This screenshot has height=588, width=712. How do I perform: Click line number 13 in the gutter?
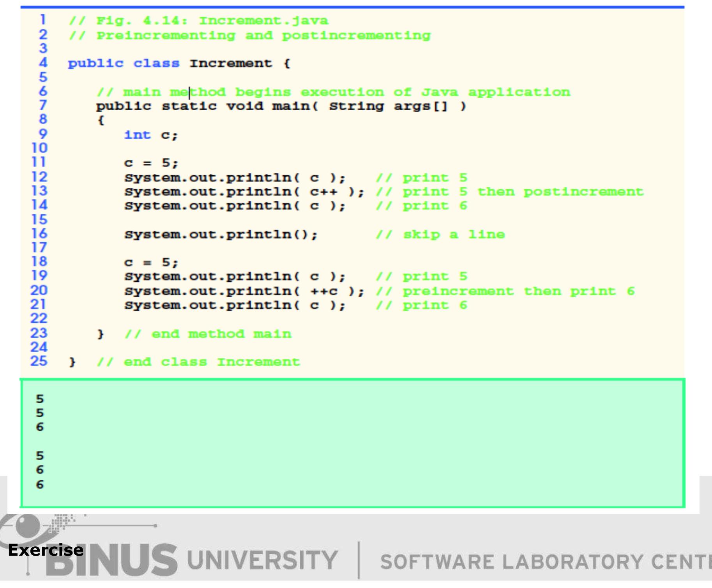(39, 191)
